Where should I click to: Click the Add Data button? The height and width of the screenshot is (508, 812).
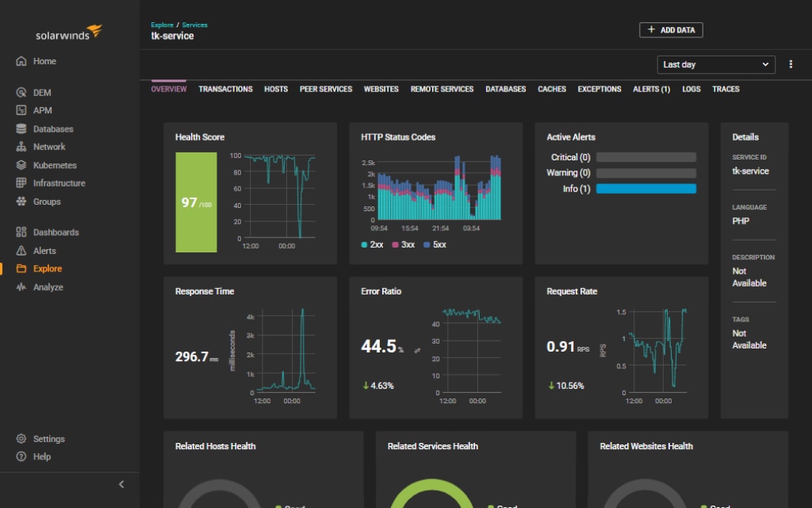click(x=671, y=30)
